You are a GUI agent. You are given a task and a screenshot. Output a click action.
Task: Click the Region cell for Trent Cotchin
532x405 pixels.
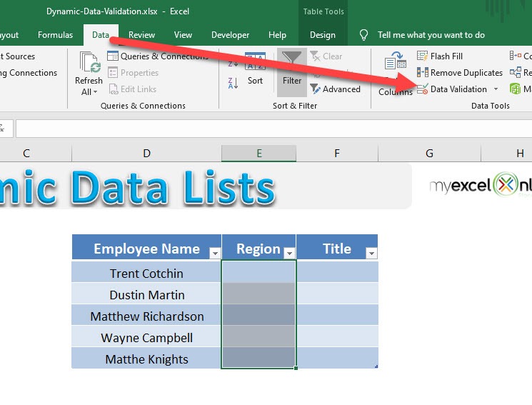259,271
